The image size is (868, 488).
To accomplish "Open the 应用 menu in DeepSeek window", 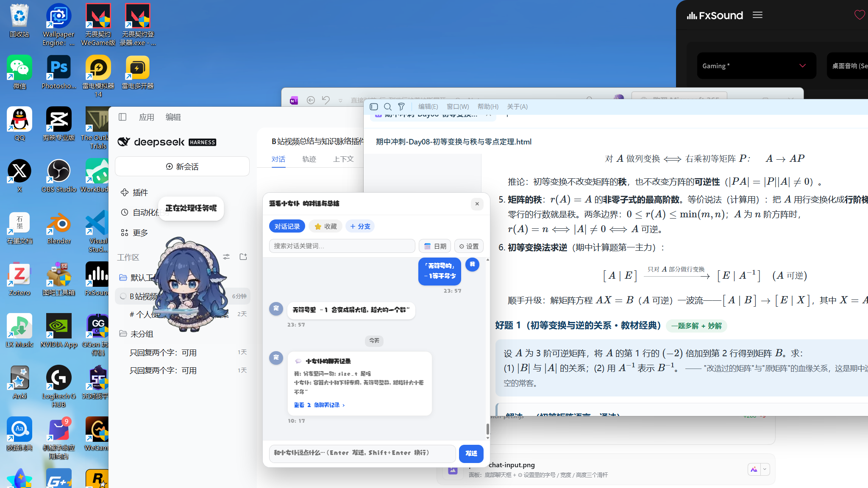I will click(147, 117).
